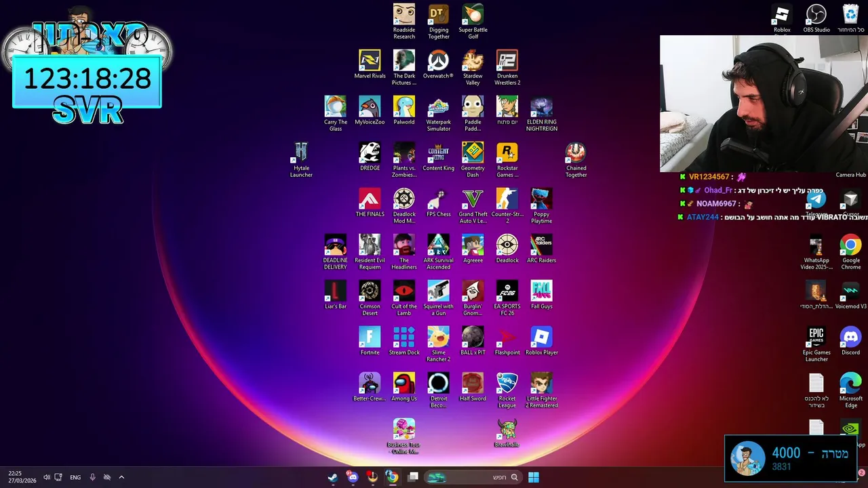Launch Microsoft Edge desktop icon
This screenshot has width=868, height=488.
pyautogui.click(x=850, y=390)
